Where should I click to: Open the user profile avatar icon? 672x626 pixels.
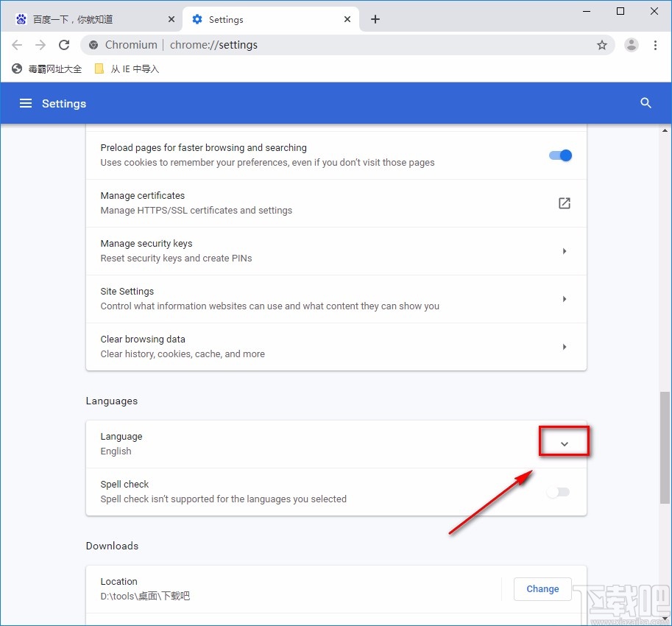(x=631, y=45)
